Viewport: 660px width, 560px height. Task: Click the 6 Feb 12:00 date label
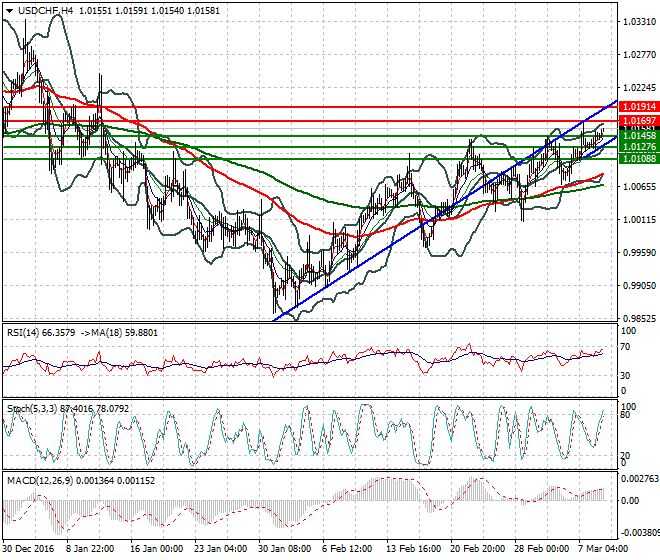point(347,549)
